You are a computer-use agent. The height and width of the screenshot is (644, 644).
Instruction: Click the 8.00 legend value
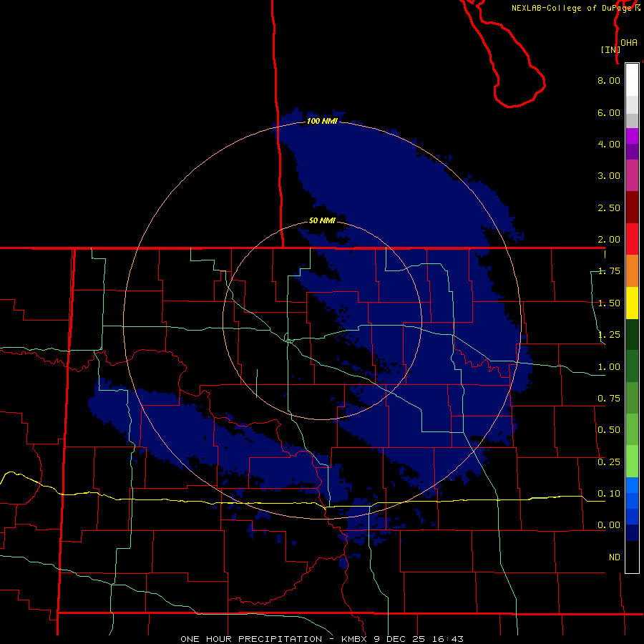point(609,80)
